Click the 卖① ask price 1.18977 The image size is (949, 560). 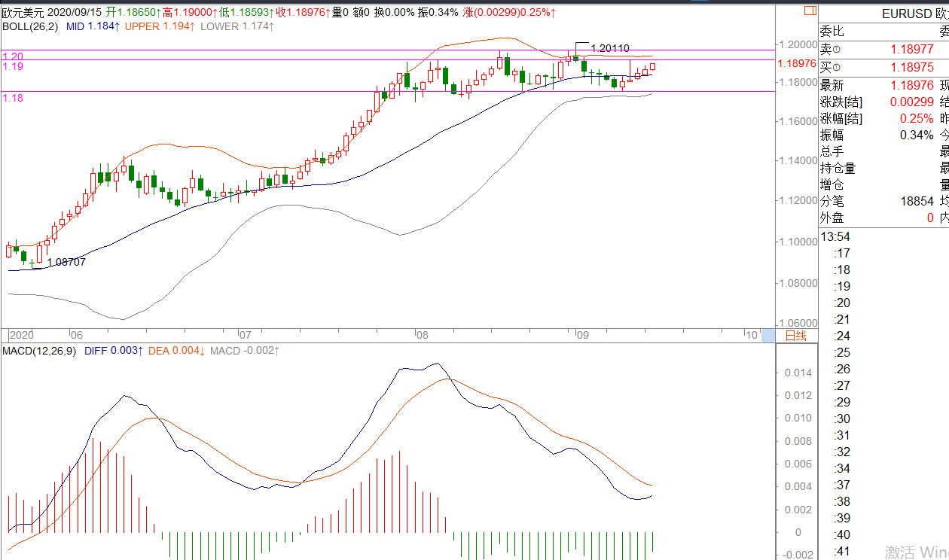click(x=912, y=49)
